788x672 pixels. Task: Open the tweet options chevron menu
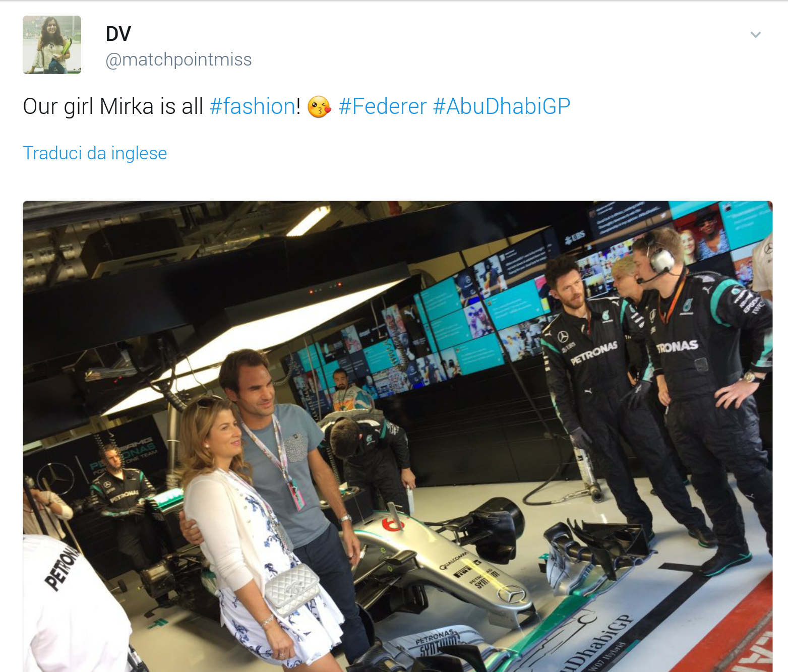[755, 35]
